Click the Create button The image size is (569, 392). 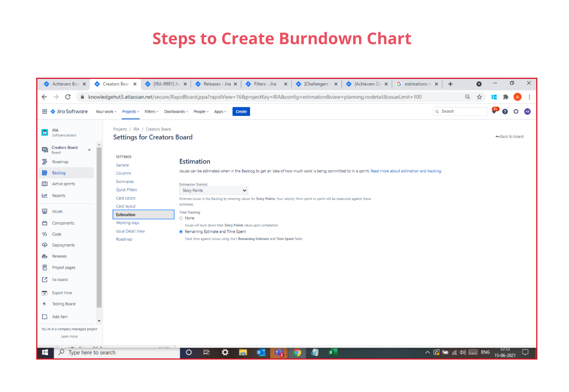pyautogui.click(x=241, y=111)
